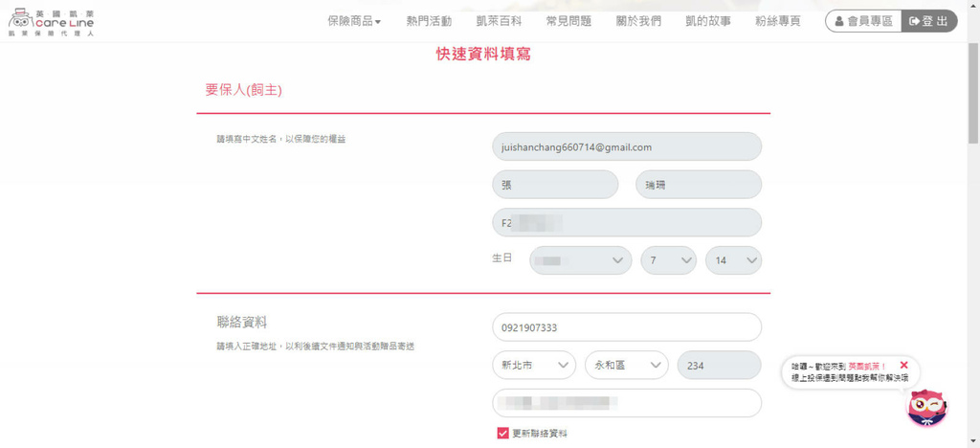Expand the 新北市 city dropdown
Viewport: 980px width, 448px height.
click(x=534, y=365)
